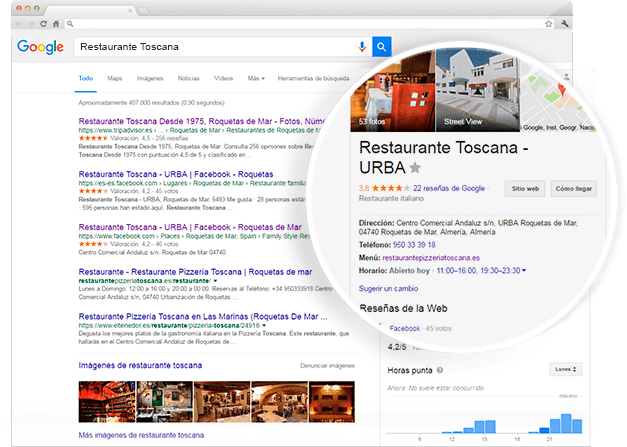Open the 22 reseñas de Google link
This screenshot has height=447, width=627.
(448, 188)
